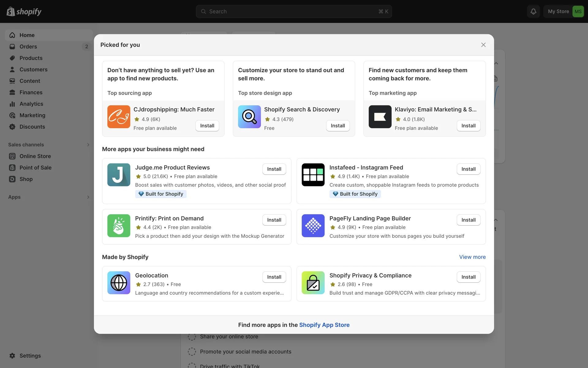Open notifications bell icon

click(533, 11)
